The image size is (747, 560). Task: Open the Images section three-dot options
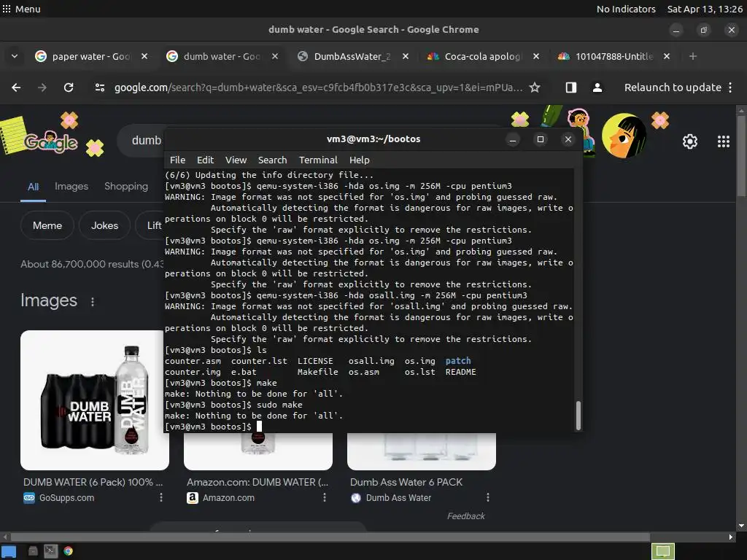(93, 301)
